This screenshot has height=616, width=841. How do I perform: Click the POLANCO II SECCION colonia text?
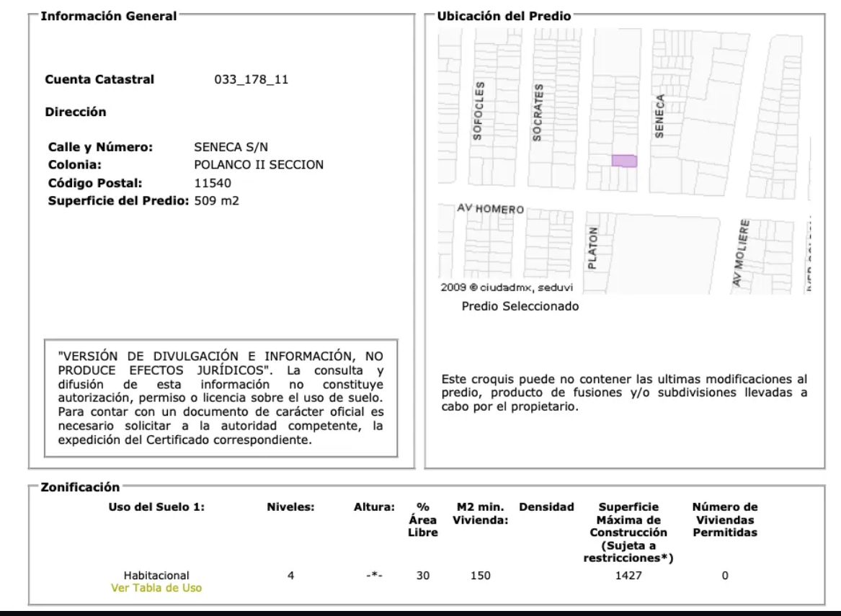coord(259,164)
